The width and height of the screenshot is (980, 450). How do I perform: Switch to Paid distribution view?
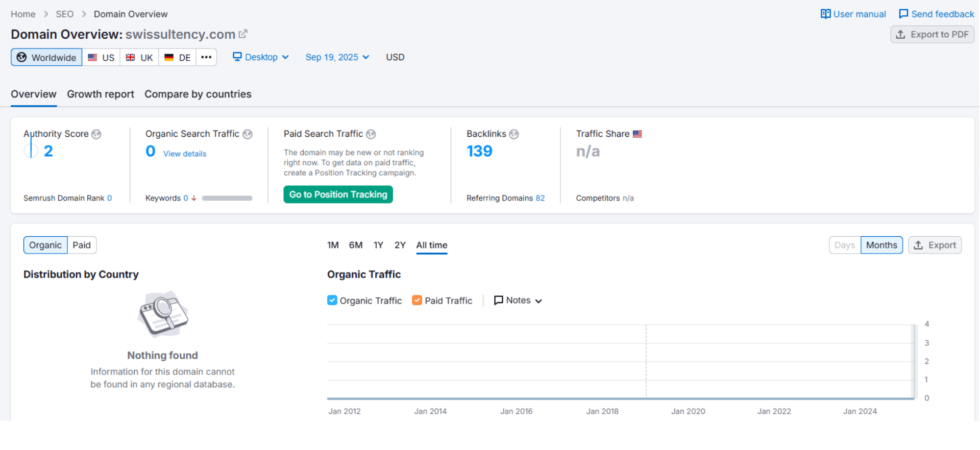pos(82,245)
